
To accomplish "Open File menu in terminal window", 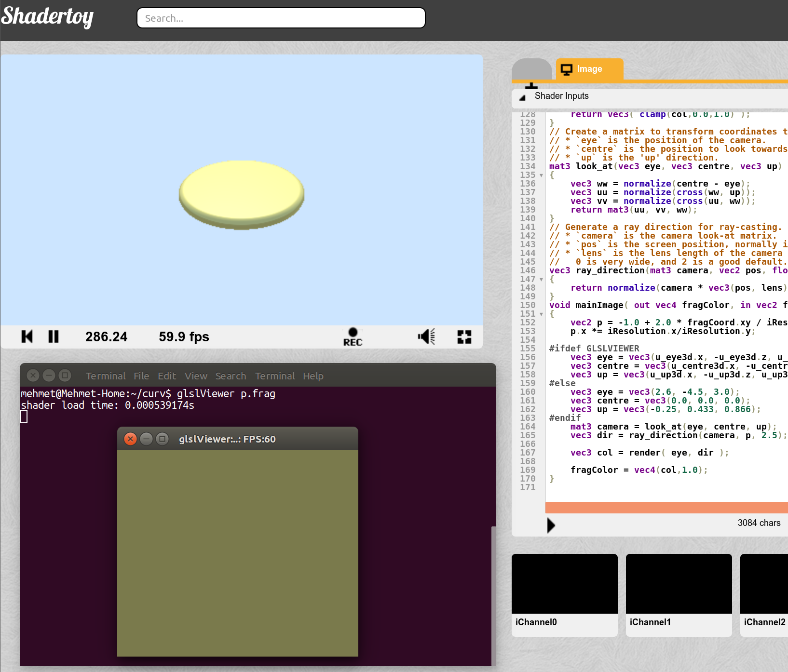I will [141, 376].
